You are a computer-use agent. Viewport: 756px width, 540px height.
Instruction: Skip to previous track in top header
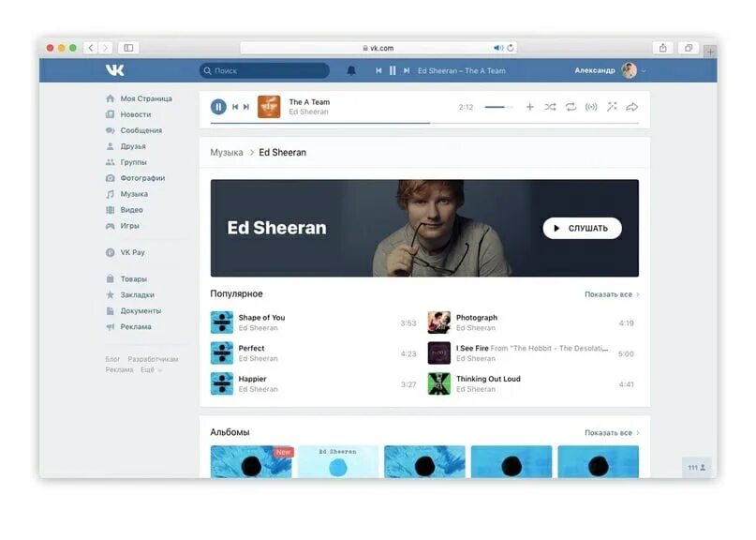point(378,71)
